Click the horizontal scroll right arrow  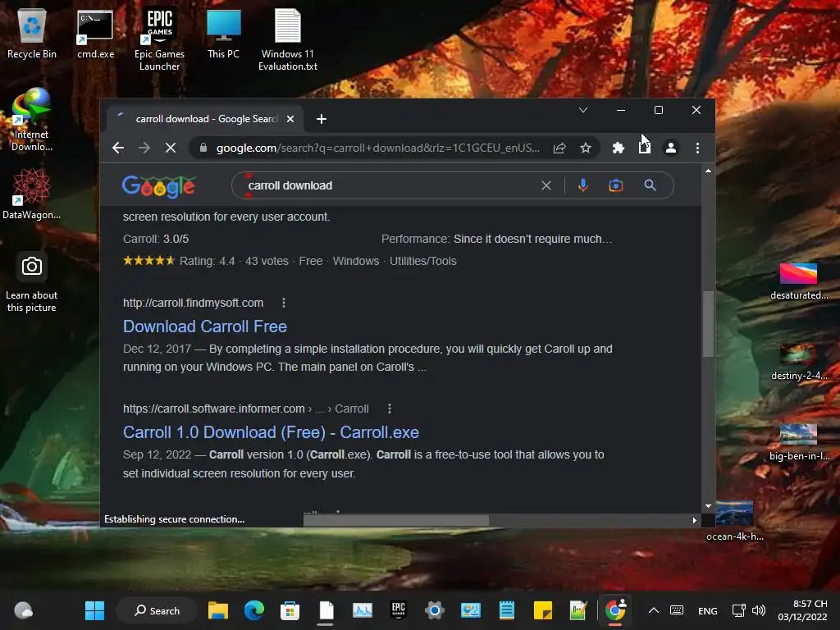(x=694, y=520)
